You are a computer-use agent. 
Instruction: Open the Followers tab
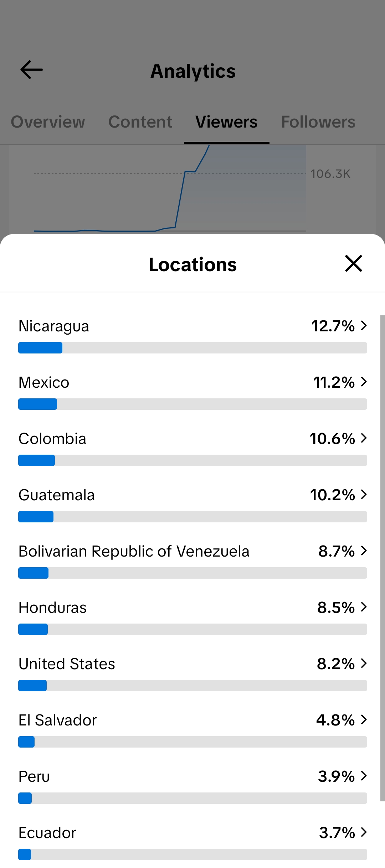click(x=318, y=122)
